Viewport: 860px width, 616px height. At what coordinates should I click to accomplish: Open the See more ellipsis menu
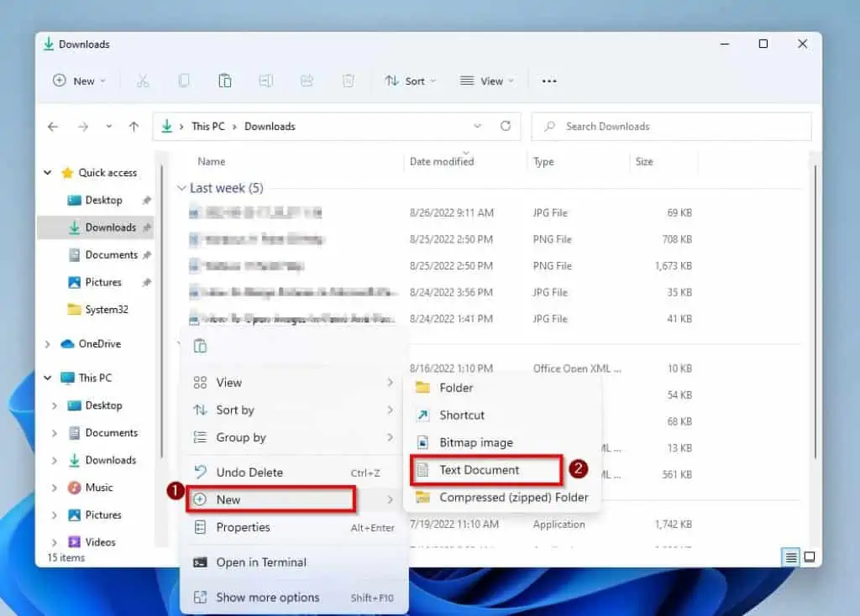pyautogui.click(x=549, y=81)
